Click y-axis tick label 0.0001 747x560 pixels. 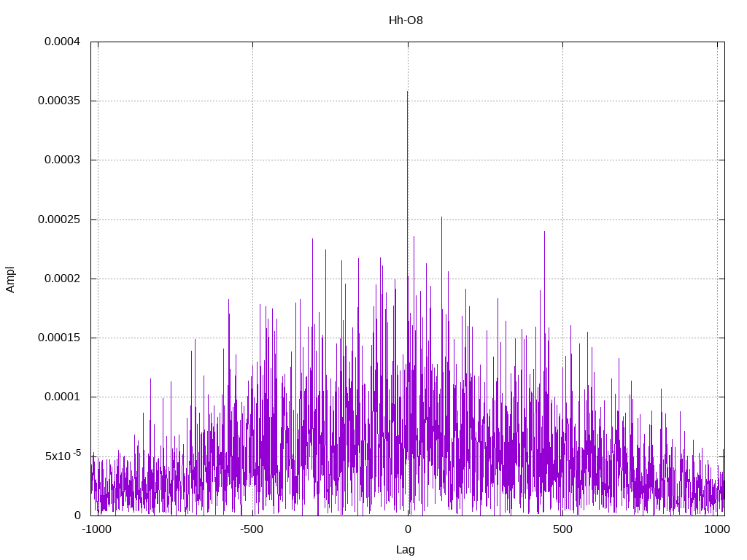pos(63,397)
